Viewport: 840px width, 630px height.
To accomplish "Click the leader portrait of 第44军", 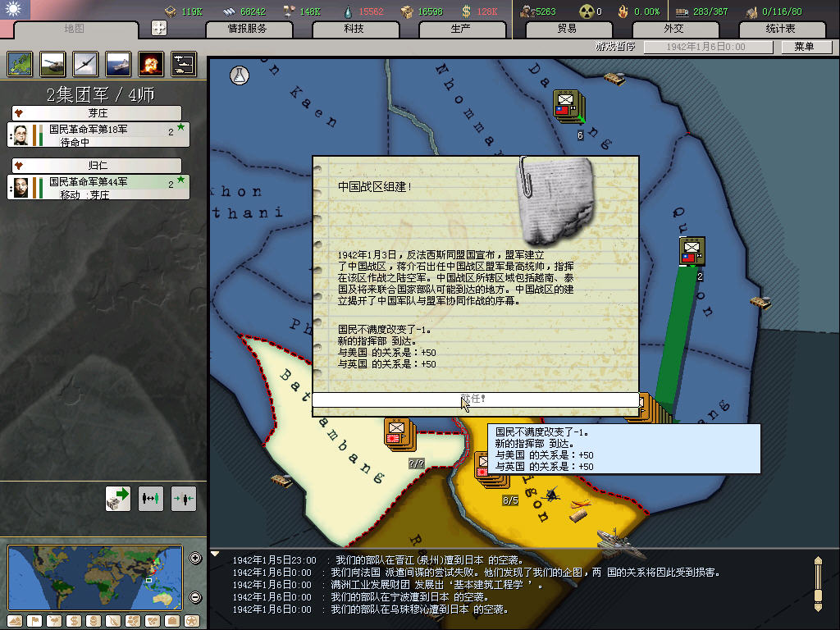I will [x=21, y=188].
